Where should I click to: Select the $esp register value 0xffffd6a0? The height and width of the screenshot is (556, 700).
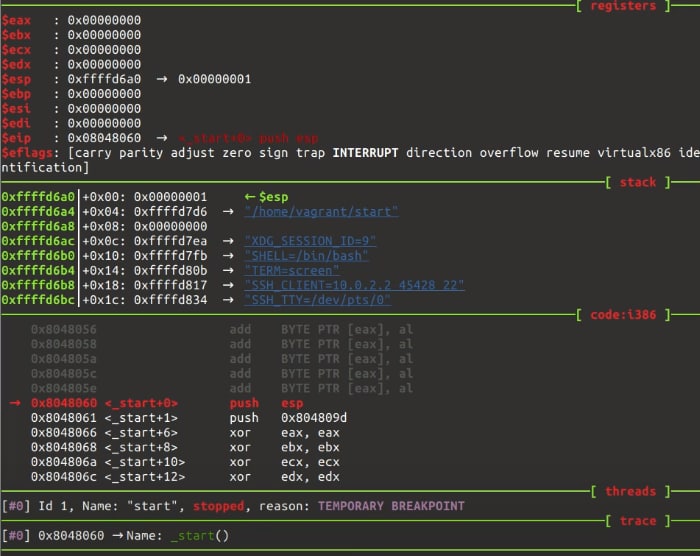tap(104, 79)
